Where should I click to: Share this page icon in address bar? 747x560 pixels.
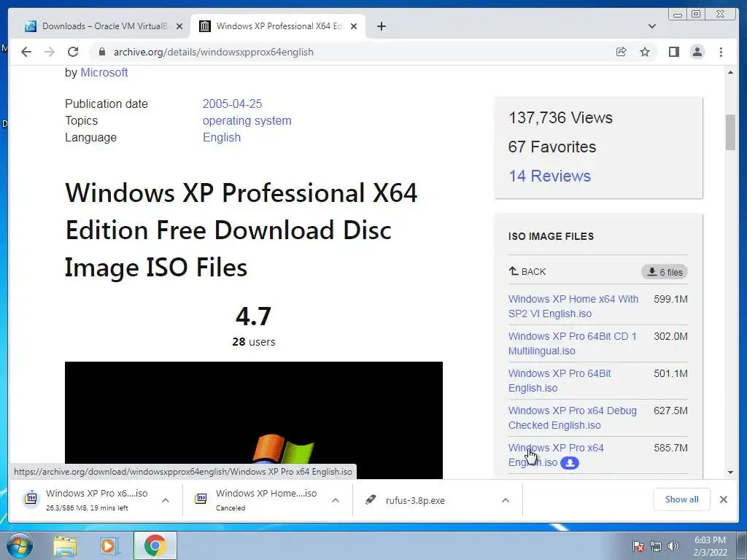pos(622,52)
